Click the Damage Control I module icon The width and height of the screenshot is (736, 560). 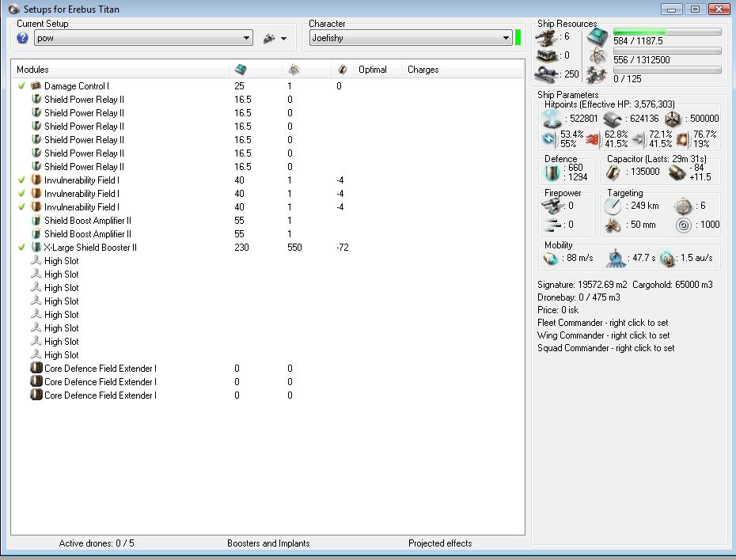click(36, 86)
